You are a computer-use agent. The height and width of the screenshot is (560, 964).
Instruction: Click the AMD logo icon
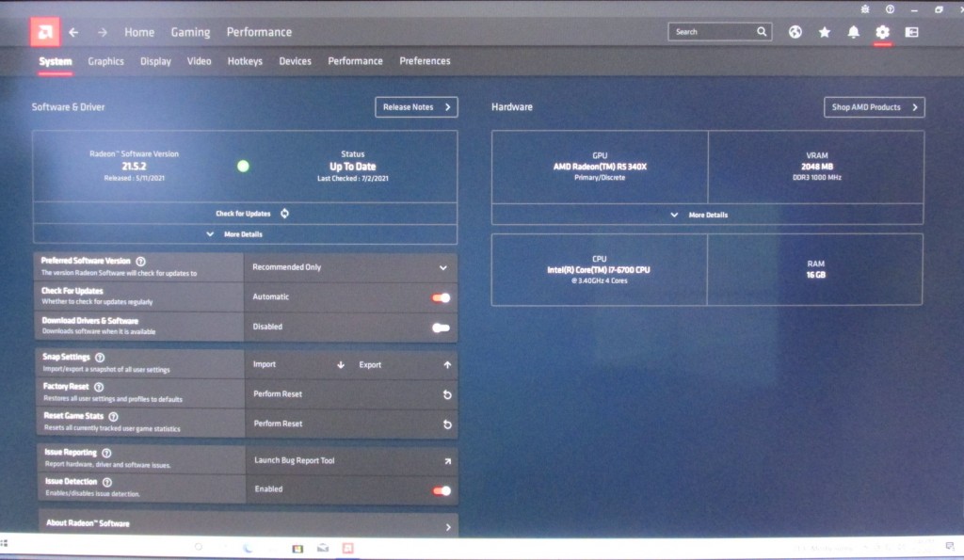tap(45, 32)
